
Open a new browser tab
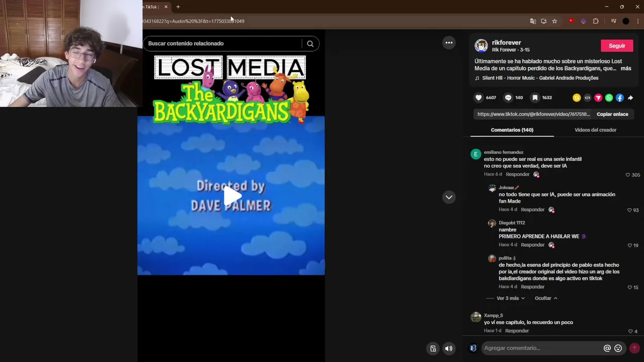178,7
